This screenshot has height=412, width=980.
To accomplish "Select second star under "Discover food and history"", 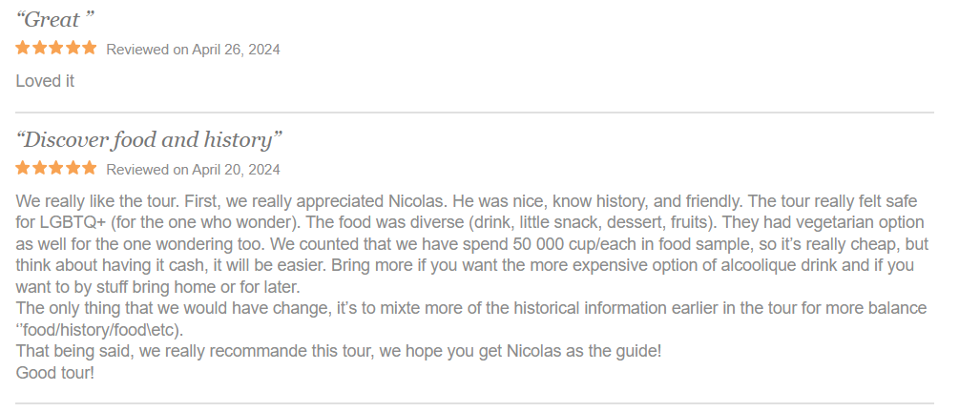I will click(x=39, y=169).
